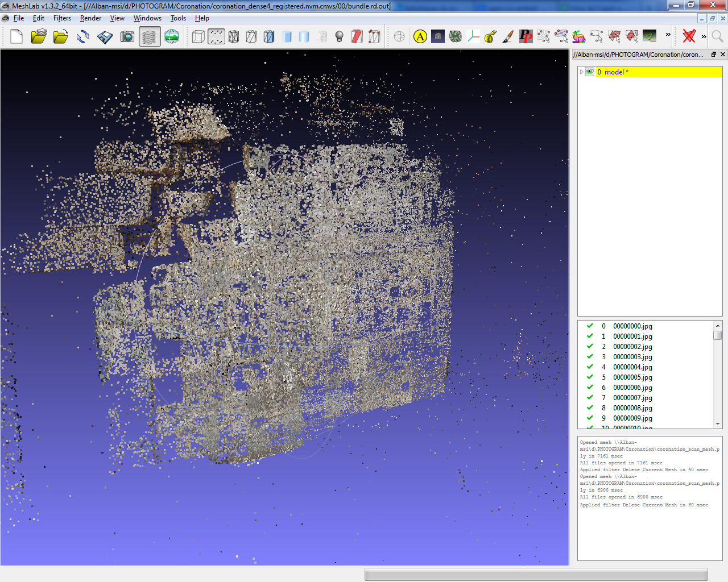Viewport: 728px width, 582px height.
Task: Select the paintbrush Z-painting tool
Action: [x=508, y=37]
